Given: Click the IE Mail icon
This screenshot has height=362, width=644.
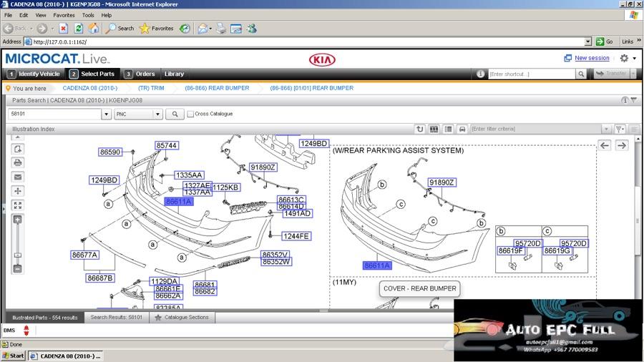Looking at the screenshot, I should point(203,29).
